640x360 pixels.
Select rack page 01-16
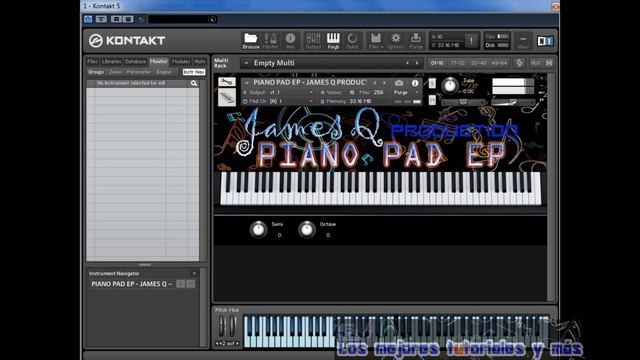click(437, 63)
